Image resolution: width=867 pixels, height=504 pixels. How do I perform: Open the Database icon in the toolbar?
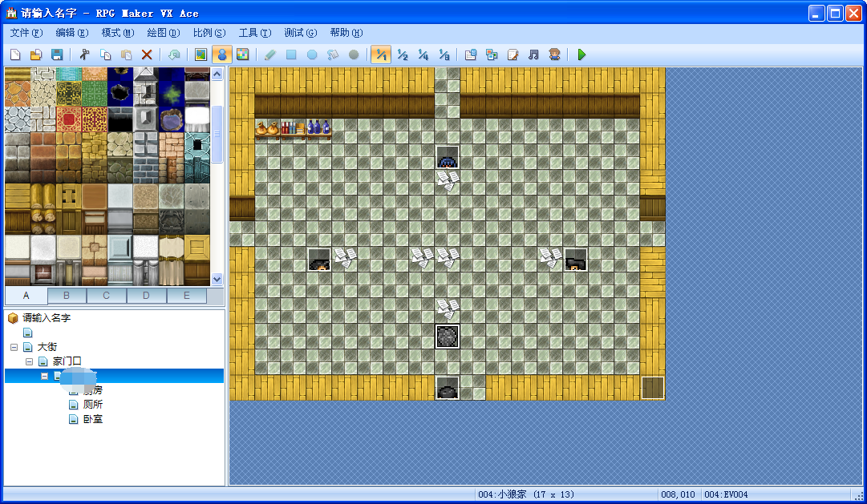[x=471, y=54]
